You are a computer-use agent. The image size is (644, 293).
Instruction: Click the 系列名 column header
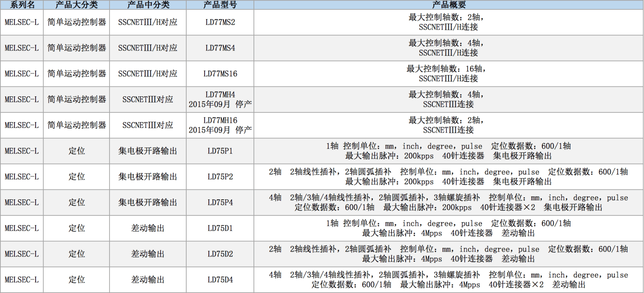pos(22,5)
